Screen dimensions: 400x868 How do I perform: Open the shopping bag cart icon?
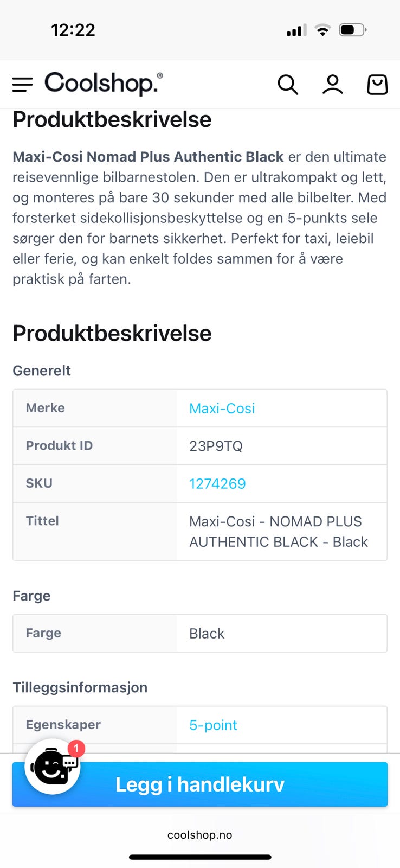click(377, 85)
